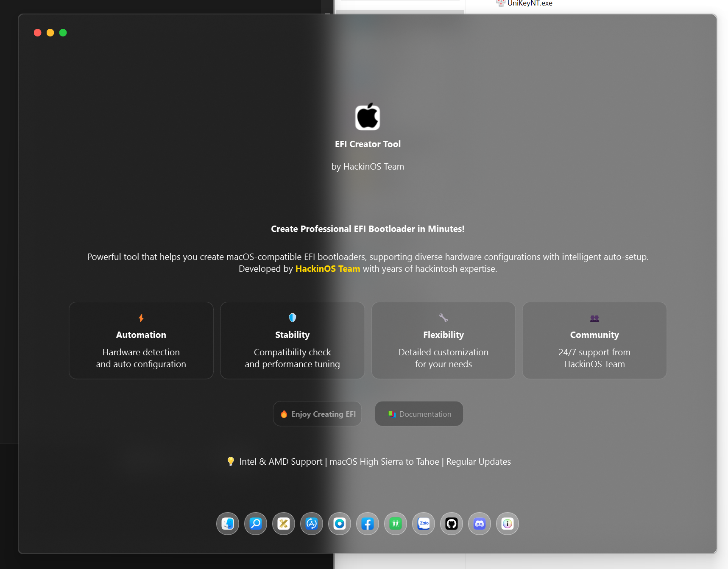Open the Discord community icon
The image size is (728, 569).
480,524
